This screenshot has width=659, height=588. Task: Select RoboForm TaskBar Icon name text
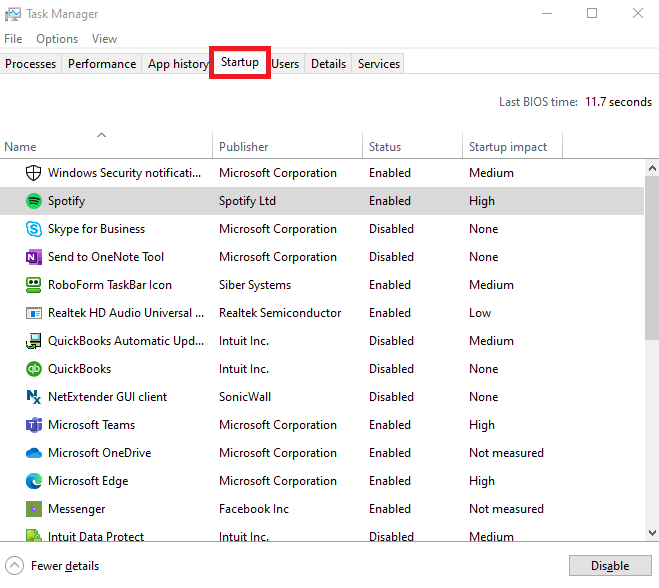pos(110,285)
